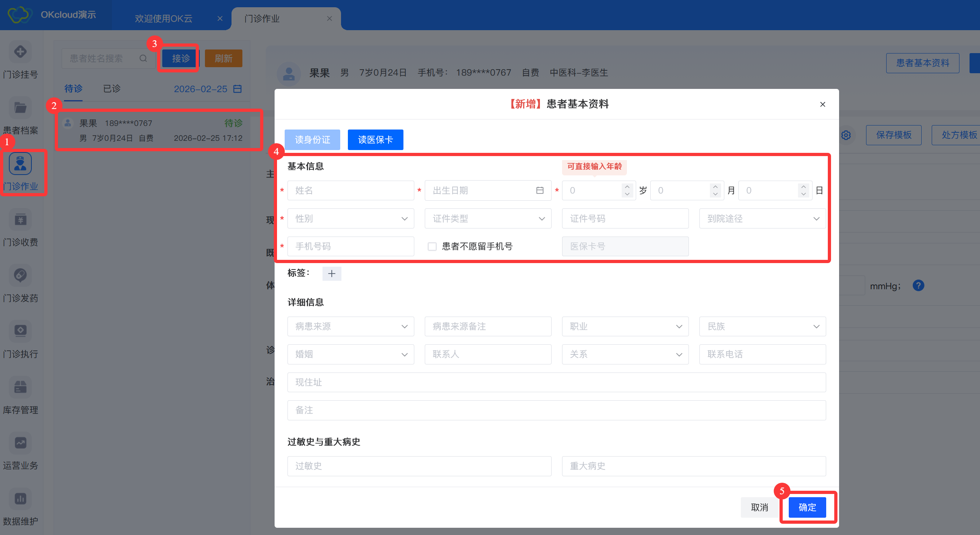Check the 患者不愿留手机号 checkbox
The height and width of the screenshot is (535, 980).
[x=432, y=247]
